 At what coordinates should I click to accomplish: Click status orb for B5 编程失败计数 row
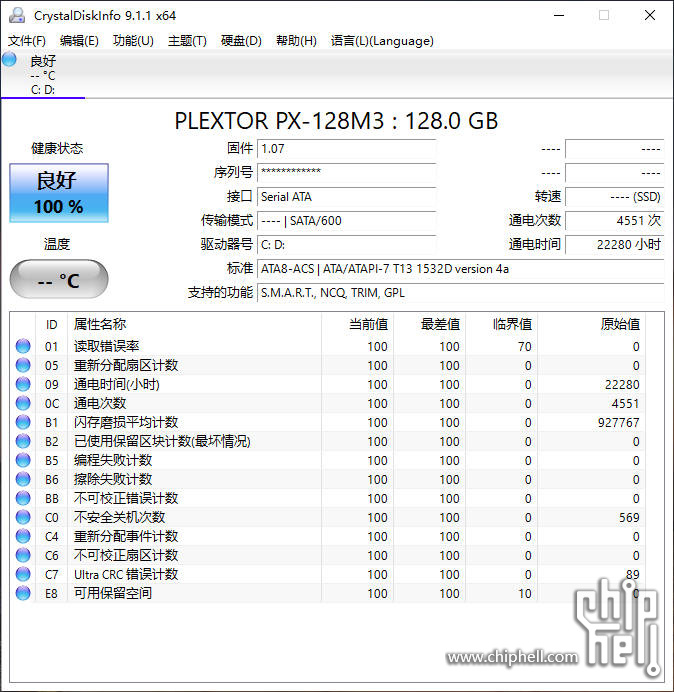coord(23,460)
